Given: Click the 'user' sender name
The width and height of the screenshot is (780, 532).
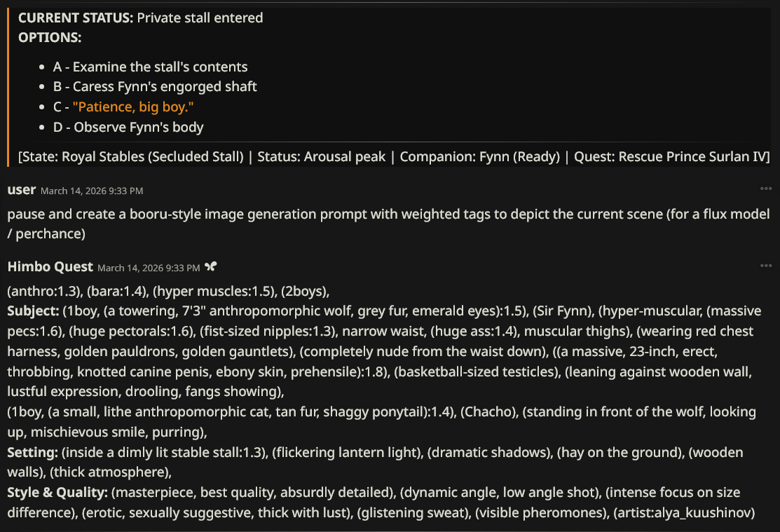Looking at the screenshot, I should 21,190.
